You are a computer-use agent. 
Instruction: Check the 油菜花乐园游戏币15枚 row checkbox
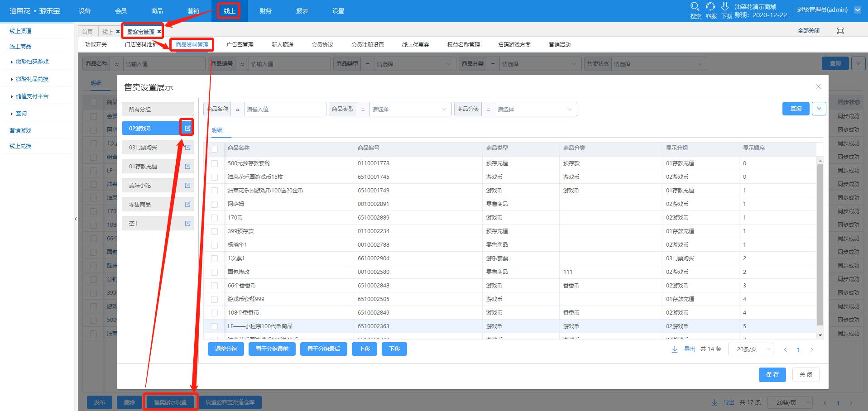(215, 177)
